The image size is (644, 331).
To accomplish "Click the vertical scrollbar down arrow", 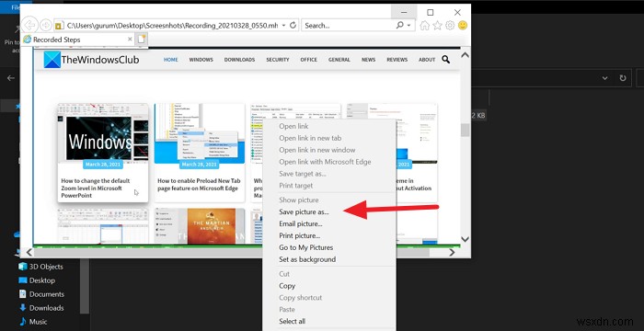I will 465,239.
